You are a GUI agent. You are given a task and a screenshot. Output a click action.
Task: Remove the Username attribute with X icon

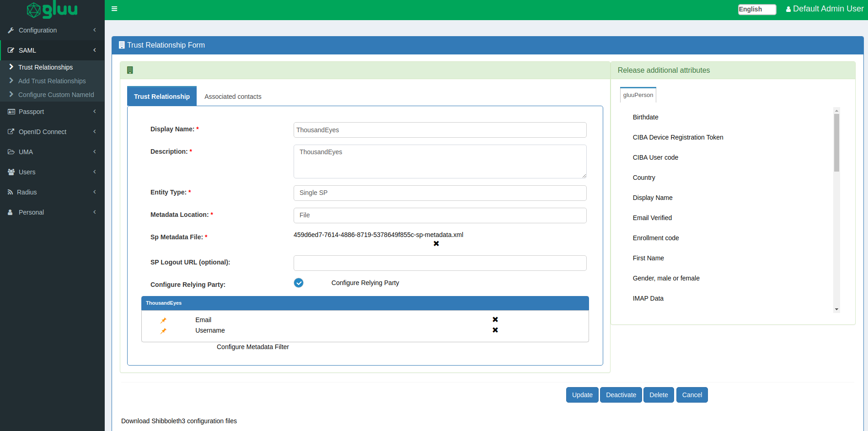495,330
